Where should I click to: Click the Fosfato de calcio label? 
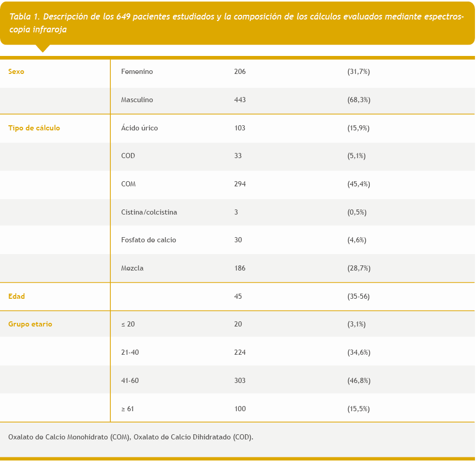[149, 240]
